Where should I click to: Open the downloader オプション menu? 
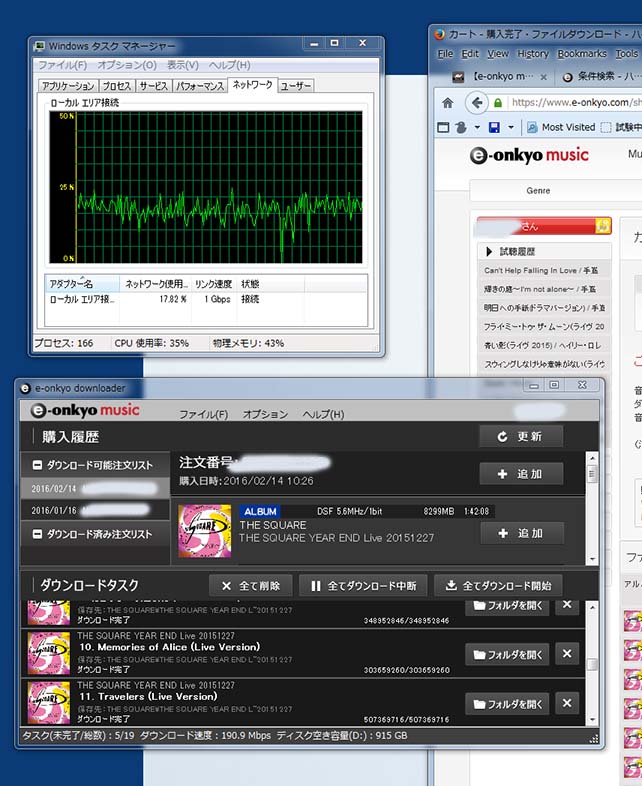click(265, 415)
